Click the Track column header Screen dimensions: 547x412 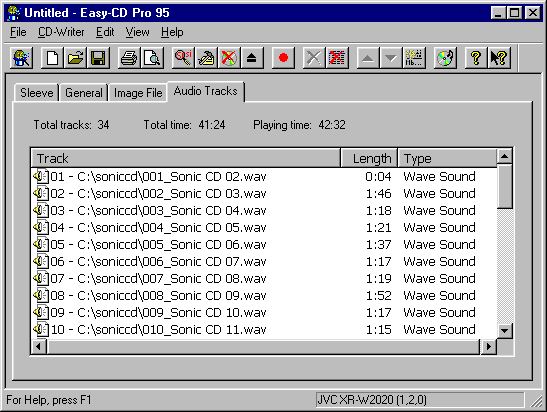click(x=186, y=158)
